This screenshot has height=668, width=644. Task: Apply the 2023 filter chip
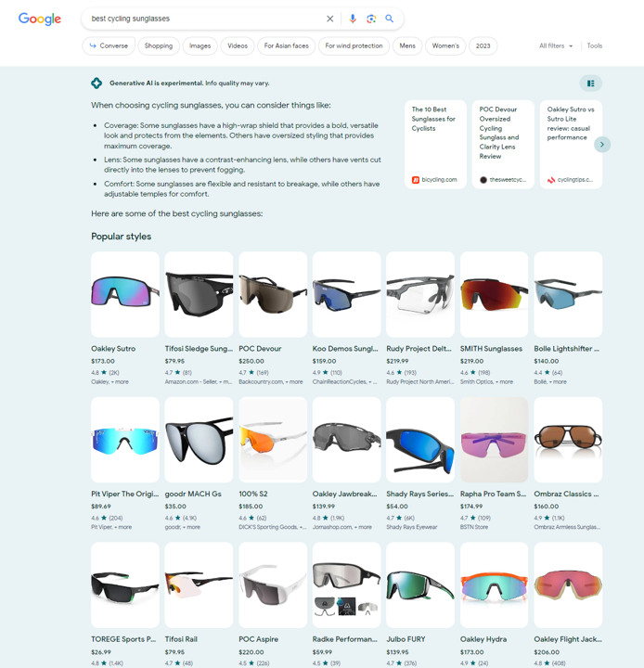pos(483,46)
